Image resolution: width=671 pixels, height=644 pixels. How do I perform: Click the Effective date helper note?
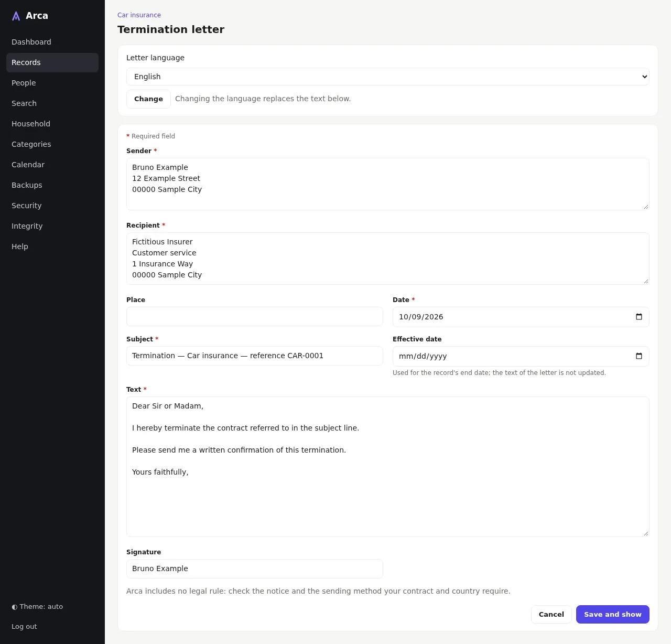pos(499,373)
